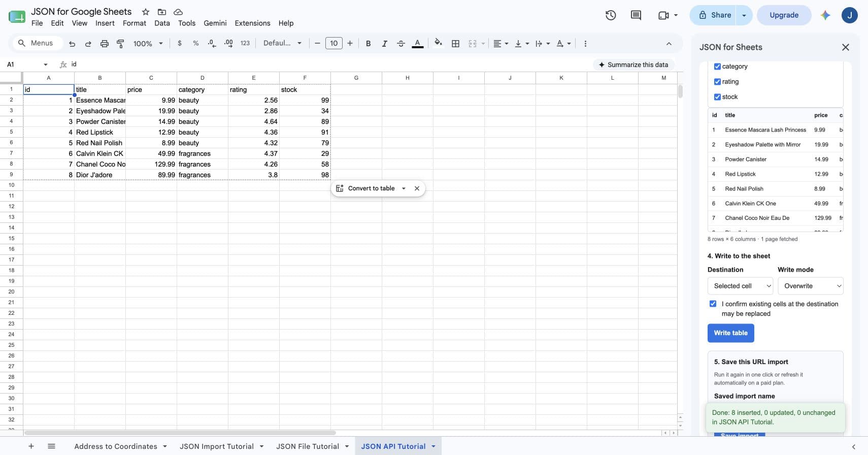The image size is (868, 455).
Task: Click the merge cells icon
Action: pyautogui.click(x=473, y=44)
